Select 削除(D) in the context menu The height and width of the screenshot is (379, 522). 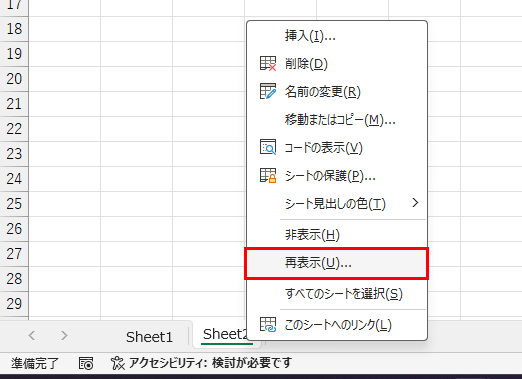click(x=337, y=64)
